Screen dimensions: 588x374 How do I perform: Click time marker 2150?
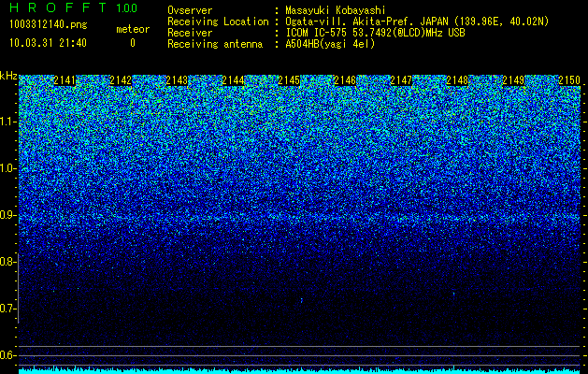pyautogui.click(x=569, y=80)
